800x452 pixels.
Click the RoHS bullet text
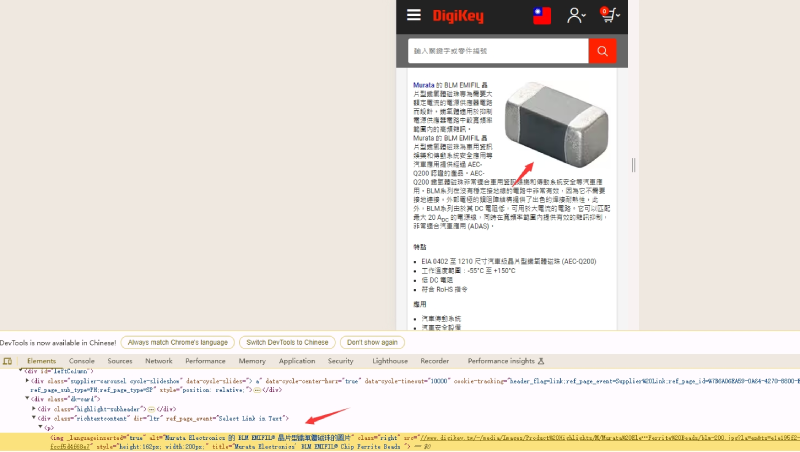tap(444, 289)
